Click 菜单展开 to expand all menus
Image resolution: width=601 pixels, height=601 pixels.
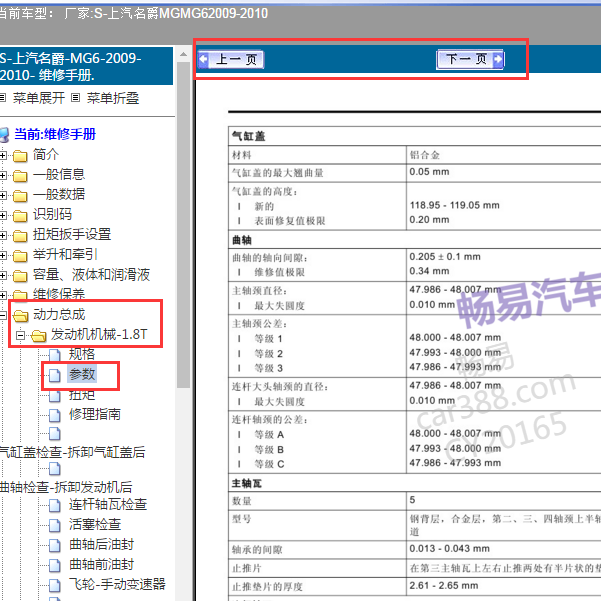pos(39,98)
